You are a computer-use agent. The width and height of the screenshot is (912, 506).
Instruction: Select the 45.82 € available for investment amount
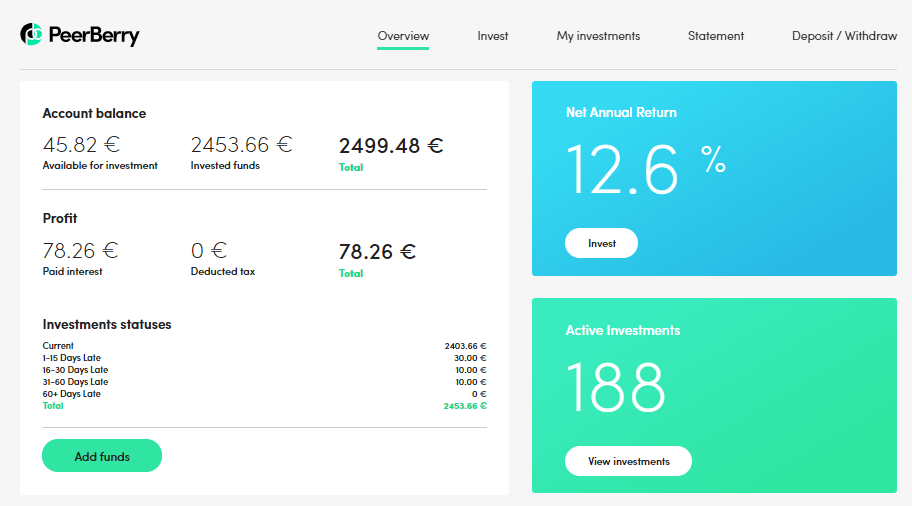[80, 145]
